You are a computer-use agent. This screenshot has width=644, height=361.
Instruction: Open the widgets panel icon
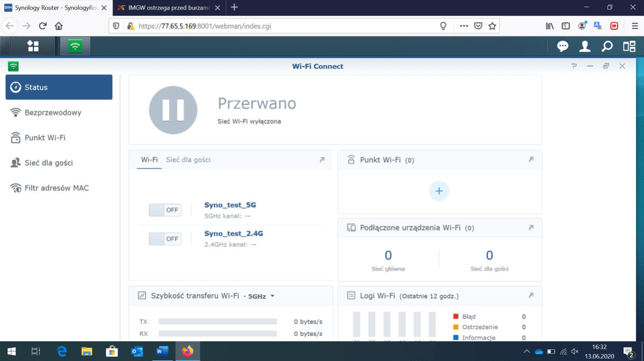[x=629, y=47]
